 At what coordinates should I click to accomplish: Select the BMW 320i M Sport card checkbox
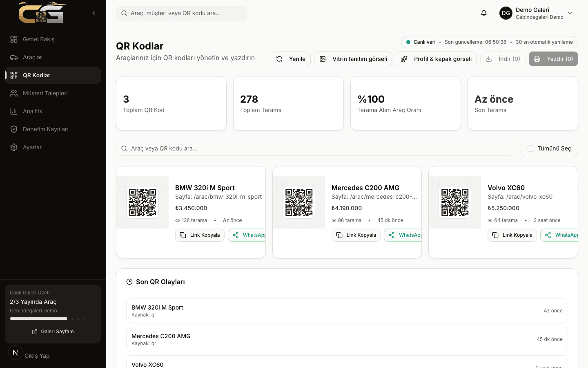point(123,184)
